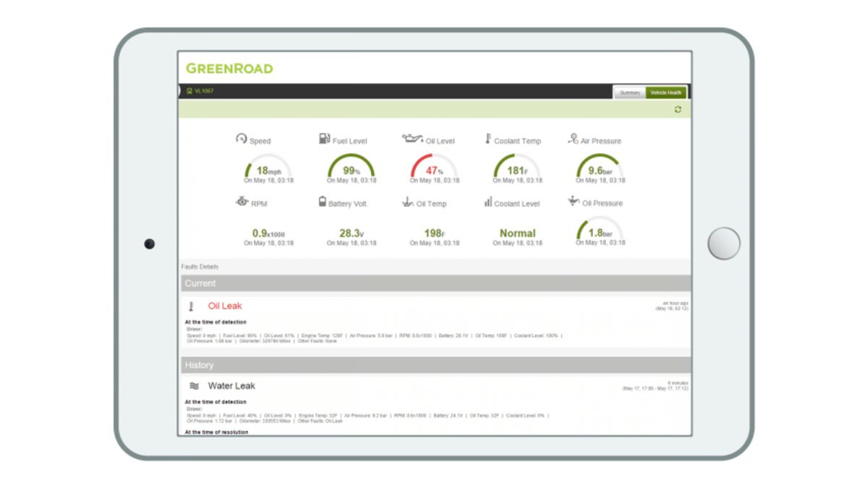Click the Oil Leak fault thermometer icon
This screenshot has height=488, width=868.
click(190, 305)
